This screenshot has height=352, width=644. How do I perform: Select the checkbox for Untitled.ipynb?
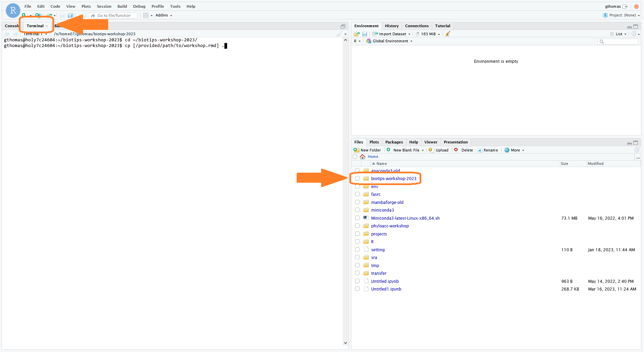tap(357, 281)
